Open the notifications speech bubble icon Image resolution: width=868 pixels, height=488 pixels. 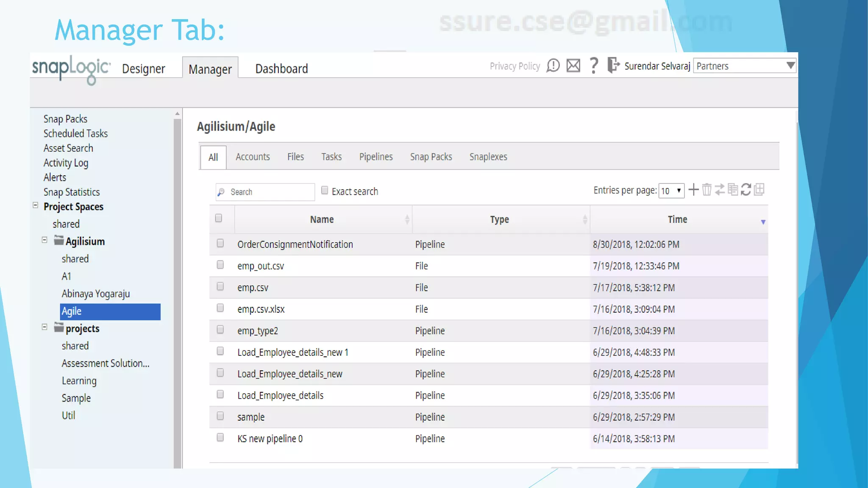(x=553, y=66)
